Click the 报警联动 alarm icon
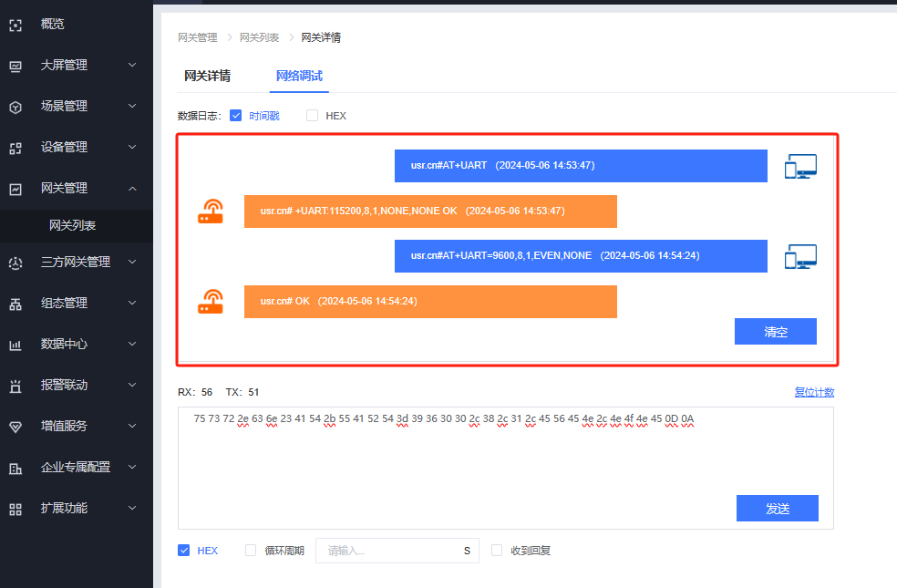The width and height of the screenshot is (897, 588). [x=15, y=386]
